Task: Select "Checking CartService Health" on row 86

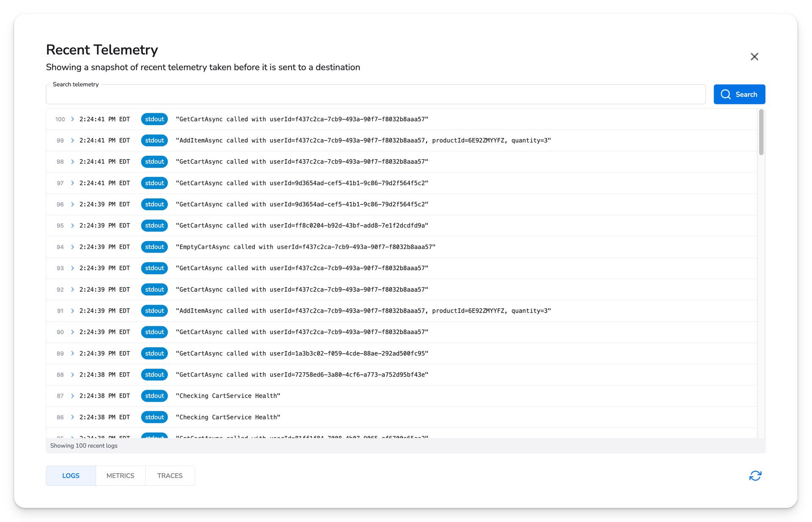Action: pos(228,417)
